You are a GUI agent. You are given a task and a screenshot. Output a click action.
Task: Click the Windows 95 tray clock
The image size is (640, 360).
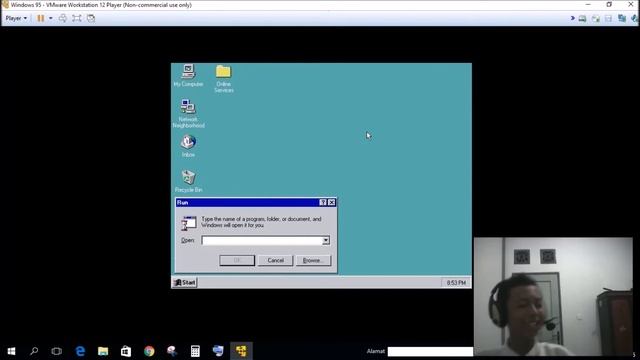click(456, 283)
